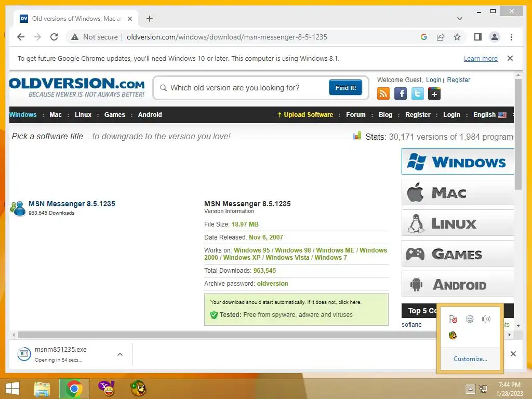Open Chrome three-dot menu
The width and height of the screenshot is (532, 399).
(x=511, y=37)
